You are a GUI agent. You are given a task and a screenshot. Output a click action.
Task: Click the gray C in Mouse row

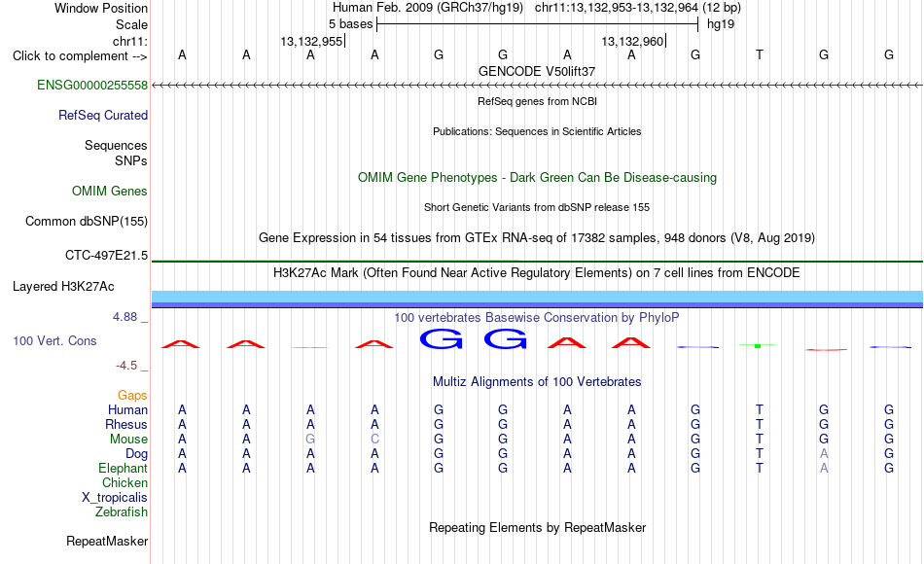(374, 440)
